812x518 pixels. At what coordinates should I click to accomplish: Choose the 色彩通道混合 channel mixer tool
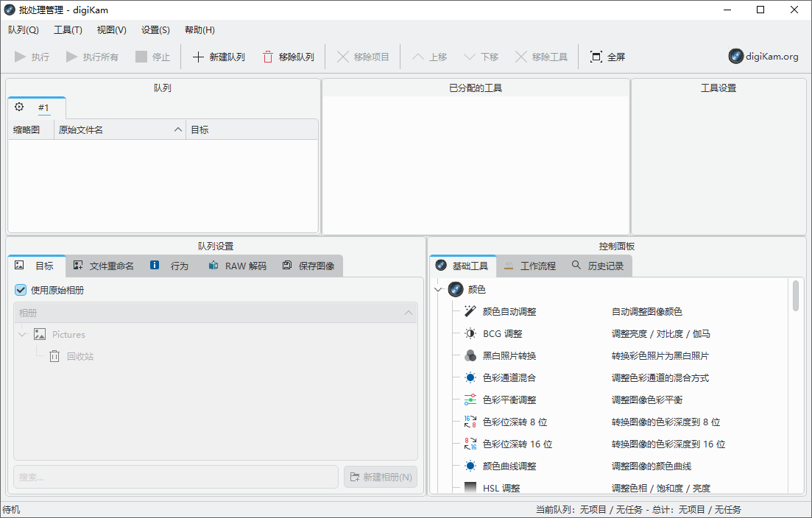509,377
